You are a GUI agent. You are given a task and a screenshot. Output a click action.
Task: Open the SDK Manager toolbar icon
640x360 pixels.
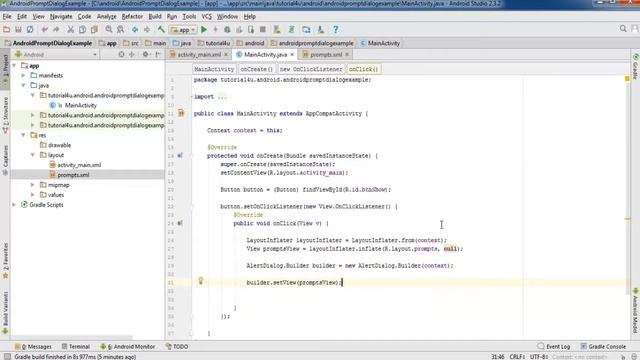point(321,29)
